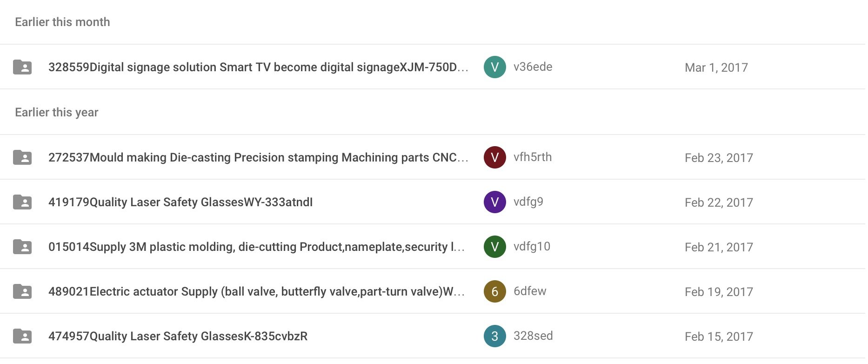Click folder icon beside 015014Supply 3M plastic
The width and height of the screenshot is (868, 364).
[x=22, y=247]
